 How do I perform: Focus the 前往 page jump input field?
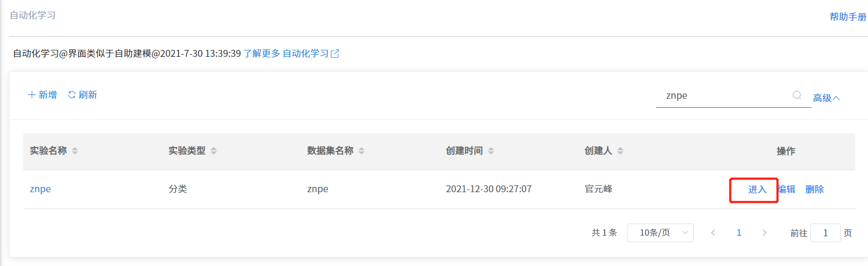(825, 233)
